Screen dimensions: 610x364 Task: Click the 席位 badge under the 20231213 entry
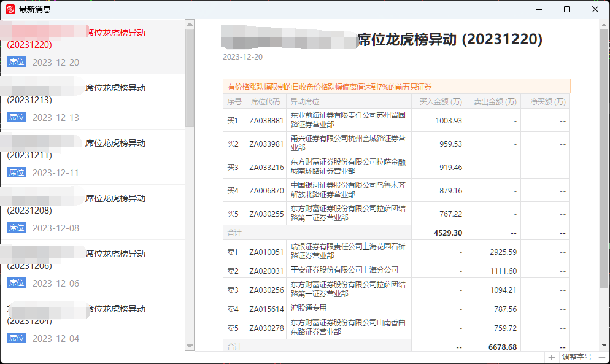click(x=16, y=117)
